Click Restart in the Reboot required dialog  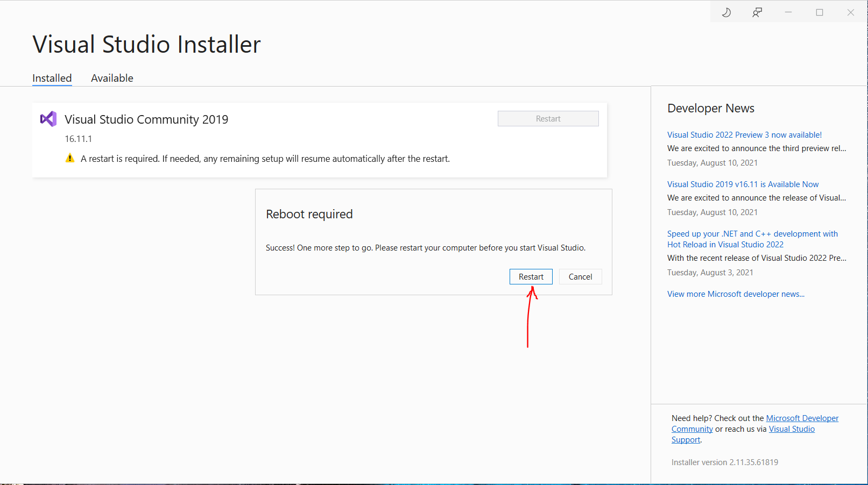click(531, 276)
